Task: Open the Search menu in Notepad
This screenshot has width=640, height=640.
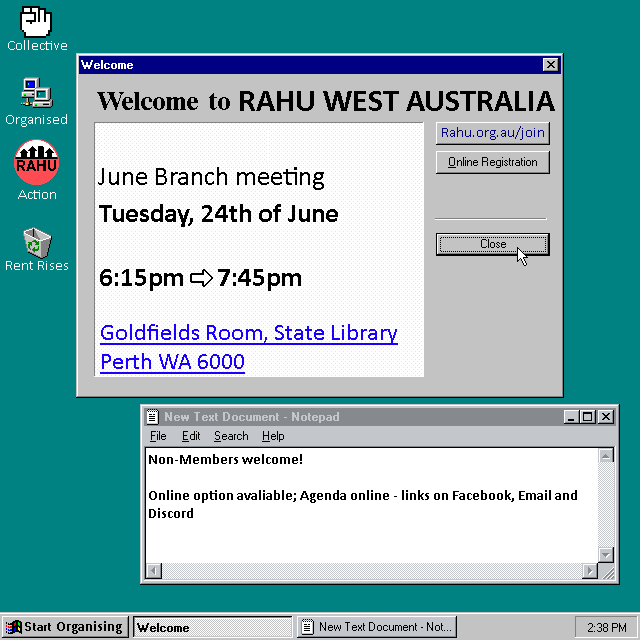Action: [231, 436]
